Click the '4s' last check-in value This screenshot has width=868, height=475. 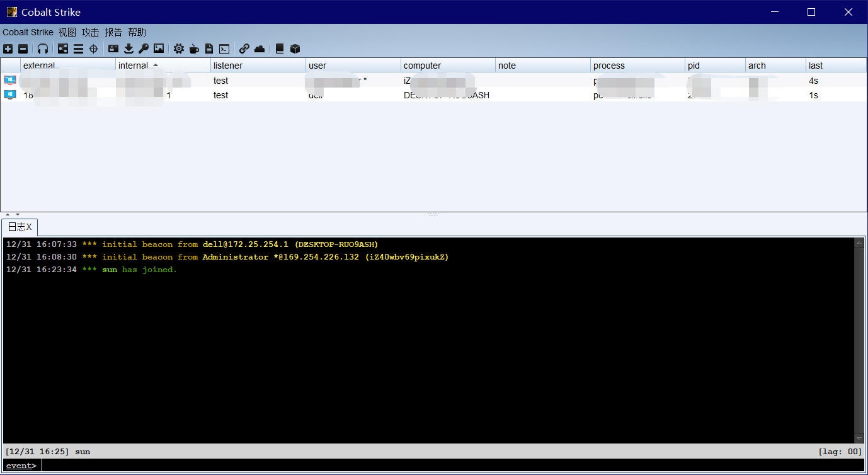pos(813,81)
